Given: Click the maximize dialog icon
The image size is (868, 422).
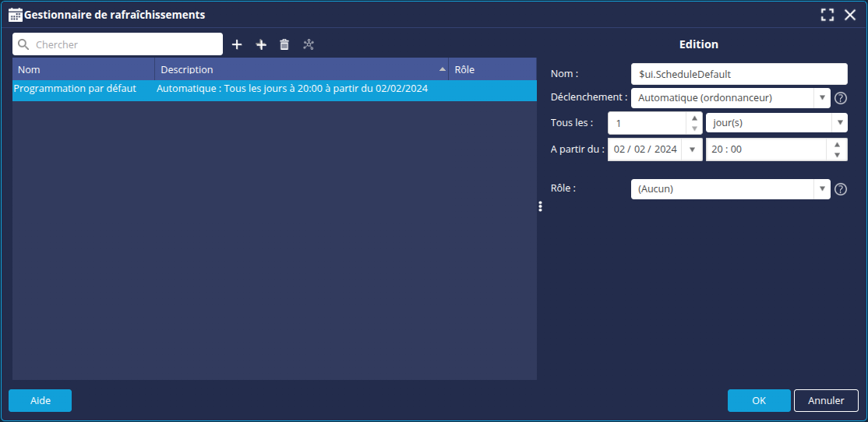Looking at the screenshot, I should tap(827, 15).
